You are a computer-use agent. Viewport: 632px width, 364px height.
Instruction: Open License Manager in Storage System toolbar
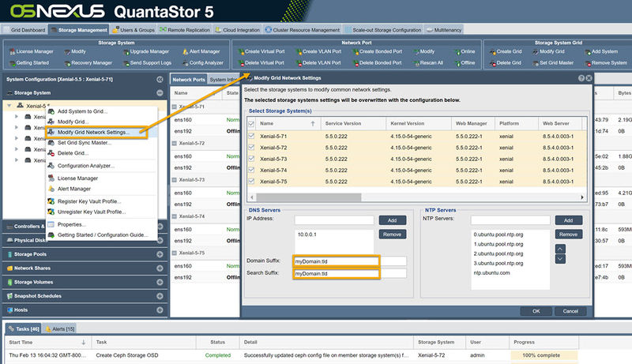click(x=32, y=51)
